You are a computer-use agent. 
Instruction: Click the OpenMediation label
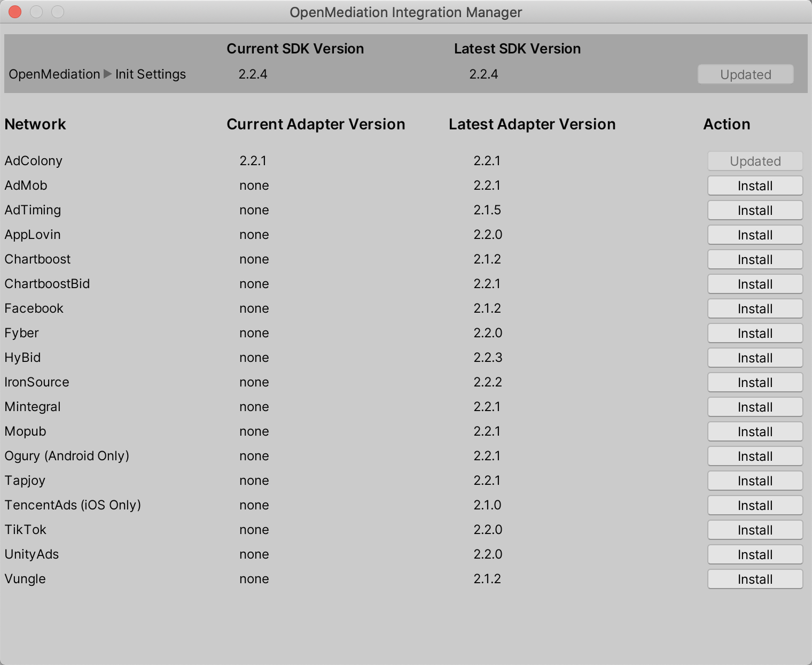[x=54, y=74]
